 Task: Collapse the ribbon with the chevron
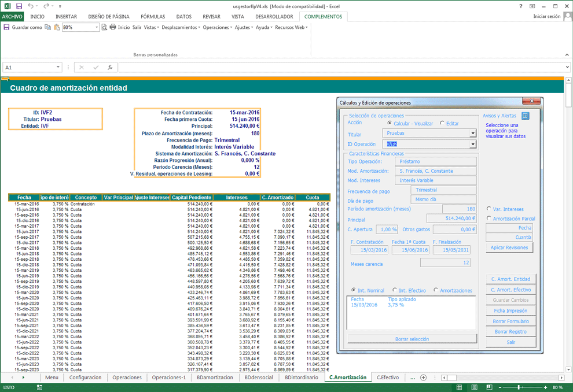click(567, 55)
